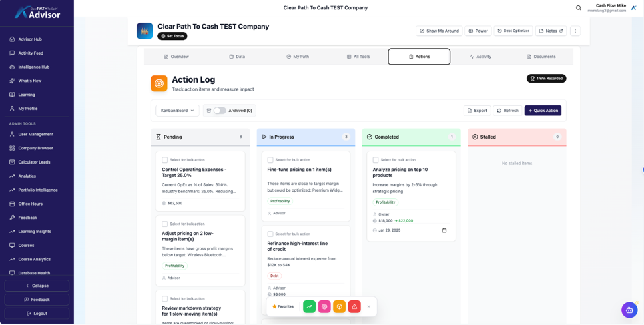Image resolution: width=644 pixels, height=325 pixels.
Task: Check bulk select on Review markdown strategy card
Action: [x=164, y=299]
